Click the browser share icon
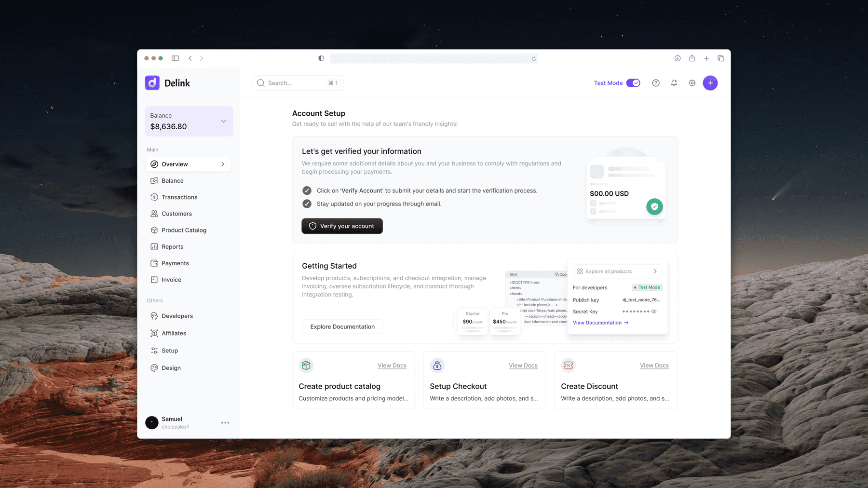 tap(692, 58)
